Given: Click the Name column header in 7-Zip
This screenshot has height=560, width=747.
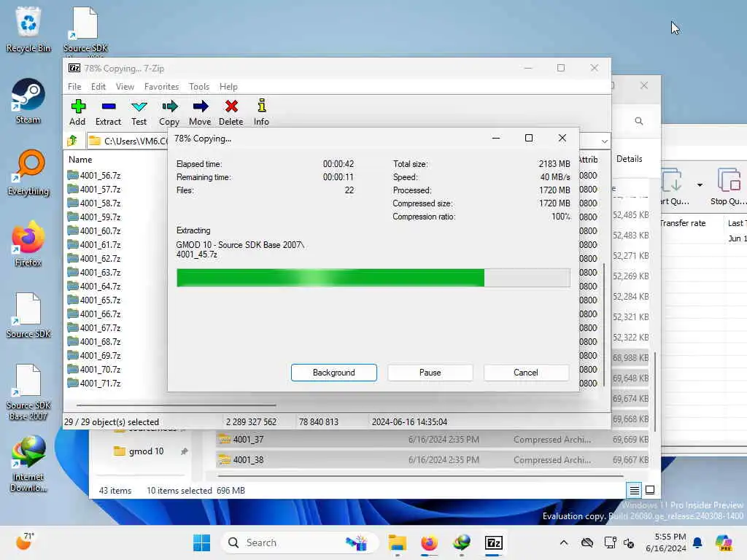Looking at the screenshot, I should click(80, 160).
